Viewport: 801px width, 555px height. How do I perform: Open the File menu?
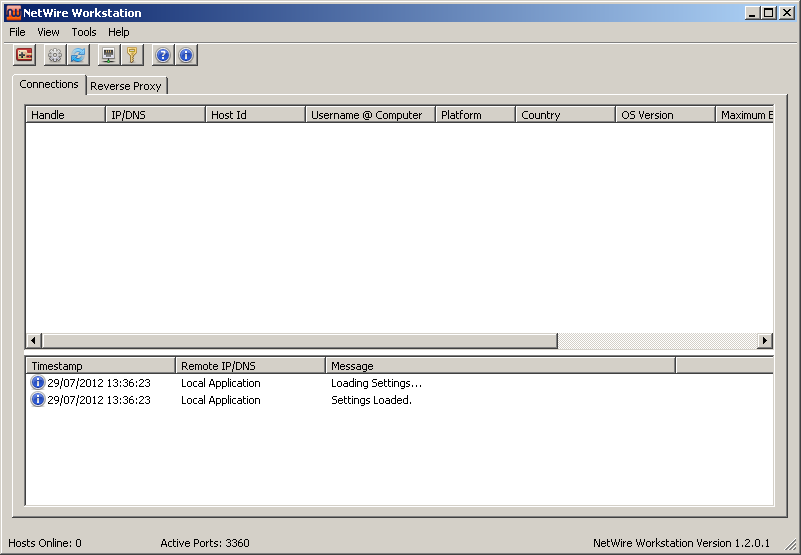17,32
